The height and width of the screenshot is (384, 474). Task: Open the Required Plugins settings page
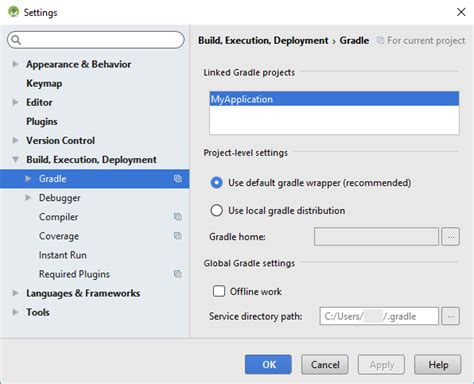(74, 274)
